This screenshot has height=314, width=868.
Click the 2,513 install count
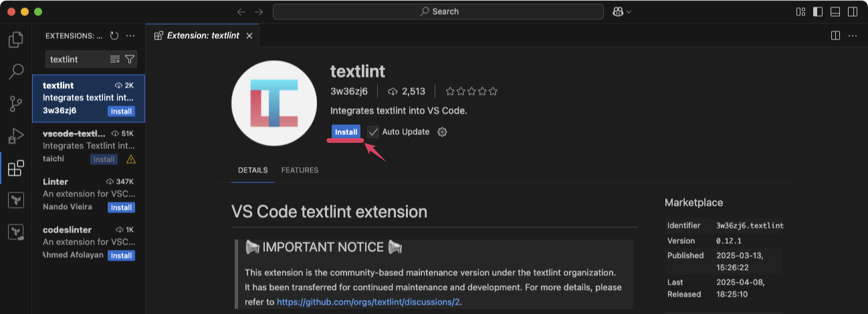pyautogui.click(x=407, y=92)
